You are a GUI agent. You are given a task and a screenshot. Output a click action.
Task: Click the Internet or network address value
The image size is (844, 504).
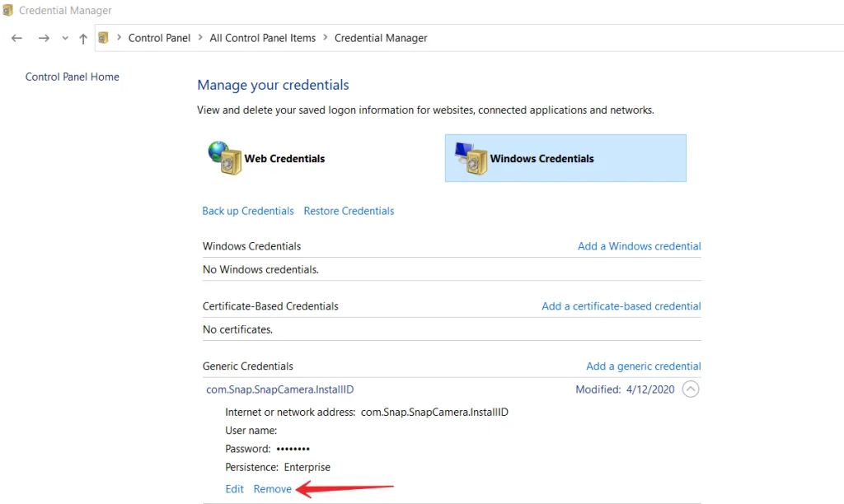pyautogui.click(x=434, y=412)
